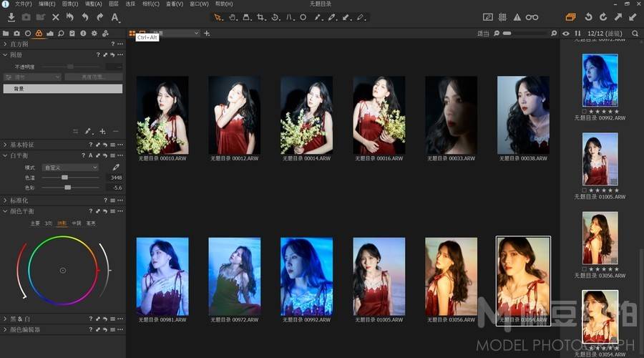Viewport: 644px width, 358px height.
Task: Rotate image clockwise with toolbar icon
Action: 603,17
